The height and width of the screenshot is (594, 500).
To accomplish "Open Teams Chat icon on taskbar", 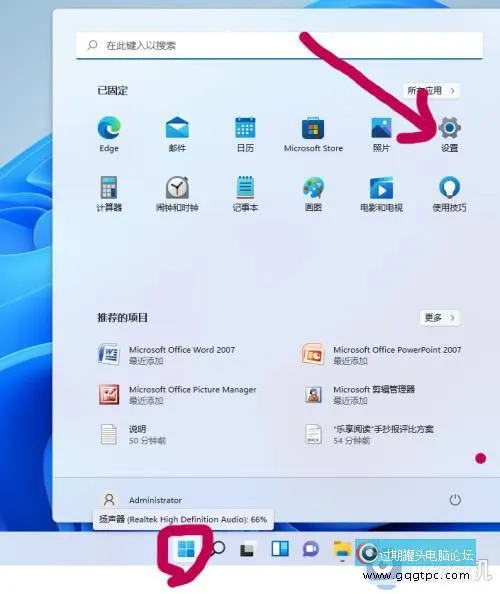I will 311,549.
